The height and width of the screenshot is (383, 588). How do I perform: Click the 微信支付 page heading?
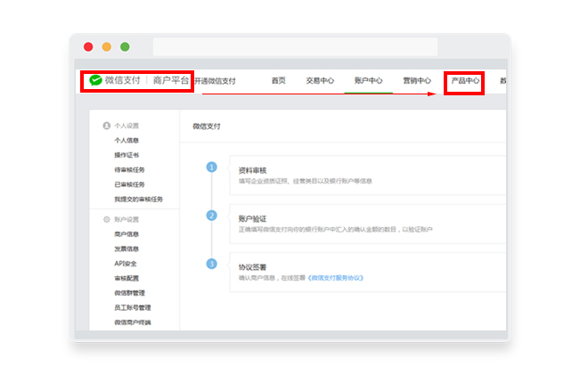pyautogui.click(x=207, y=126)
